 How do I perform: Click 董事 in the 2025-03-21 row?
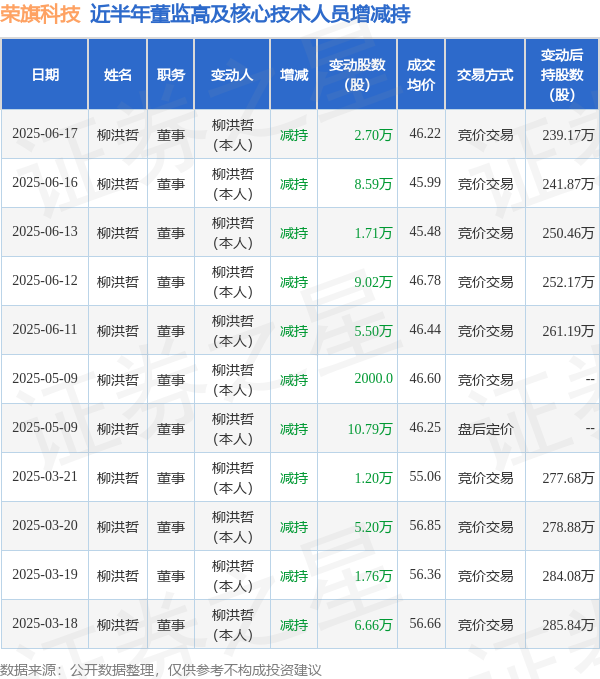(x=171, y=478)
